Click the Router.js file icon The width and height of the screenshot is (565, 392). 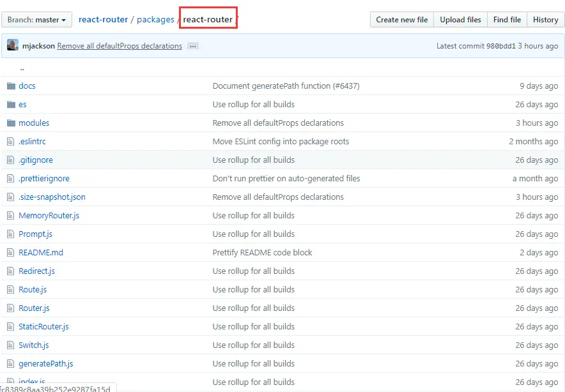coord(11,308)
